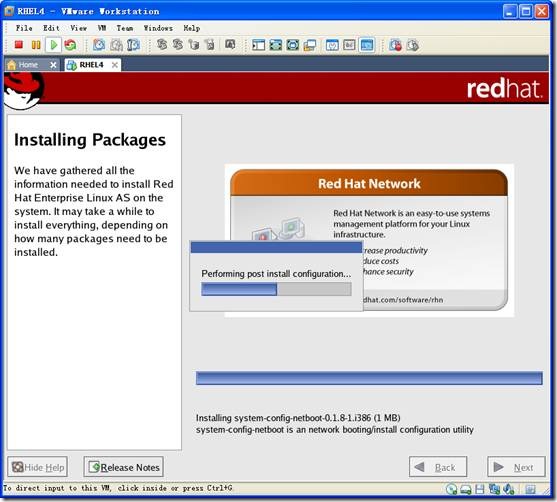
Task: Maximize the VMware Workstation window
Action: coord(526,11)
